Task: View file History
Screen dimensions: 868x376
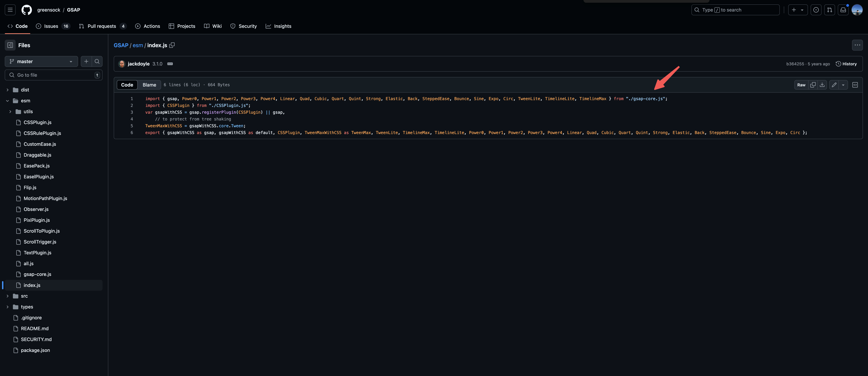Action: tap(846, 64)
